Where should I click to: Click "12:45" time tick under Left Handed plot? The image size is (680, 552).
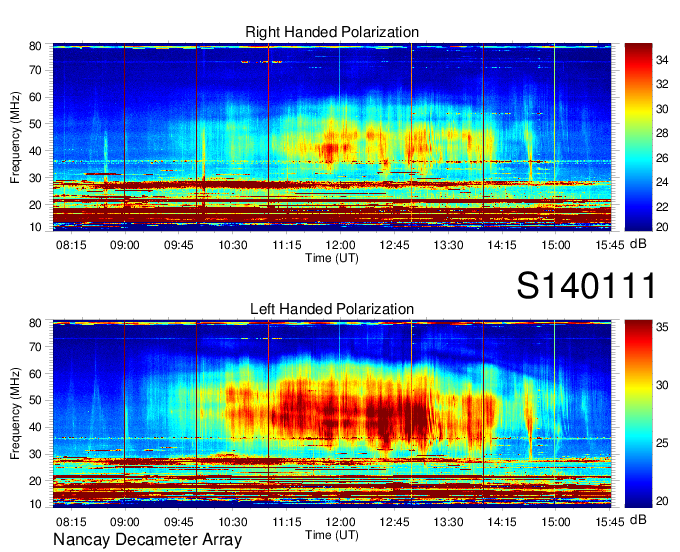(394, 522)
